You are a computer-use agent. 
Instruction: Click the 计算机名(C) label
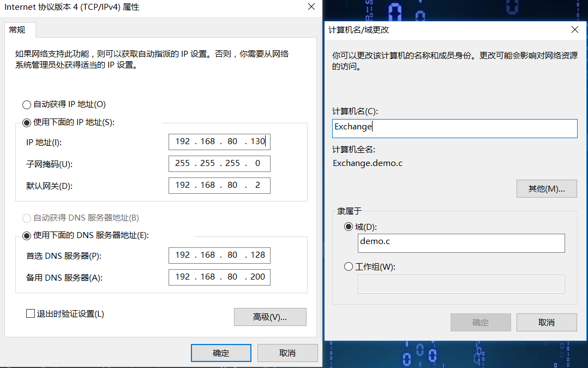click(x=355, y=111)
